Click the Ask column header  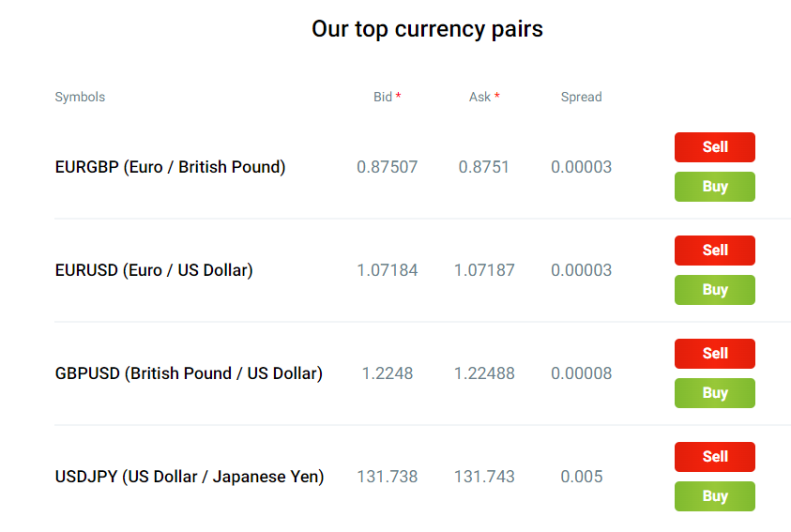(480, 97)
